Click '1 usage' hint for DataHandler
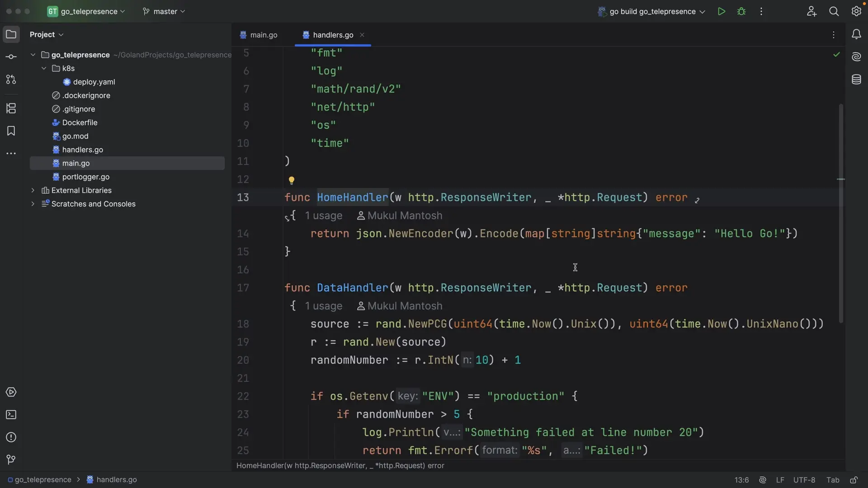This screenshot has width=868, height=488. pyautogui.click(x=324, y=306)
